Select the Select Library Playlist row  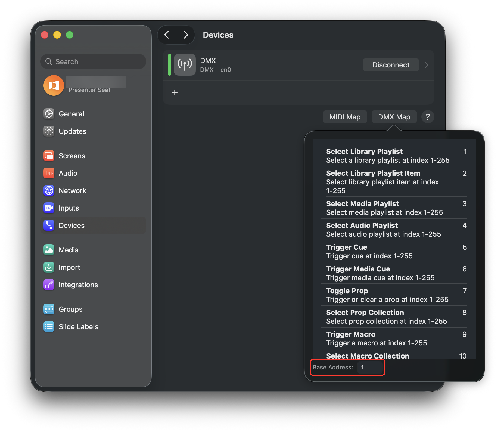394,156
